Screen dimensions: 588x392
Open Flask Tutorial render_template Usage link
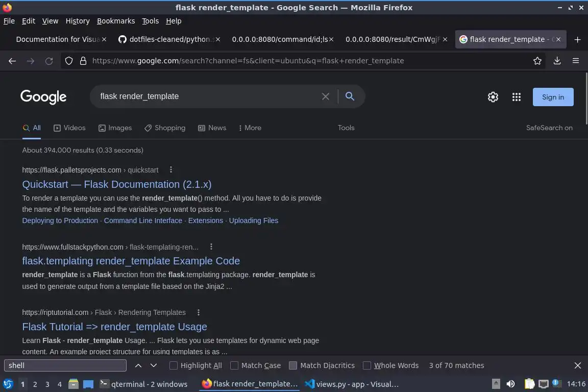pyautogui.click(x=114, y=327)
